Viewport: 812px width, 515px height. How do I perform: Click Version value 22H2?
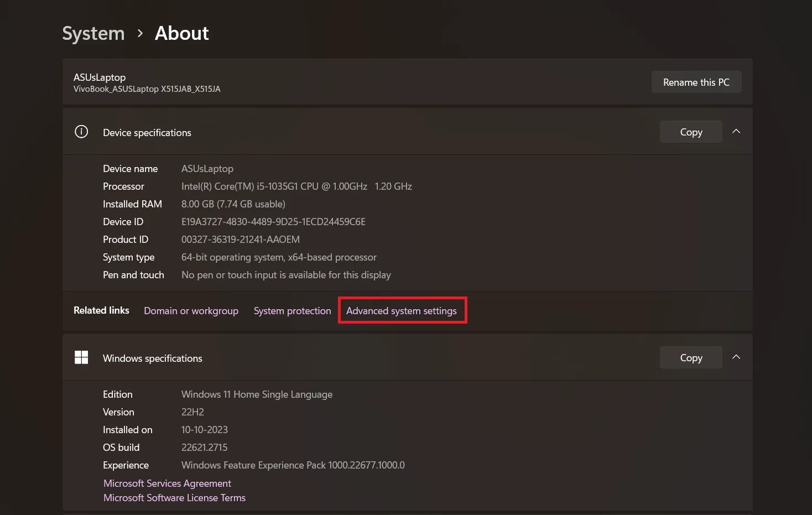coord(192,412)
